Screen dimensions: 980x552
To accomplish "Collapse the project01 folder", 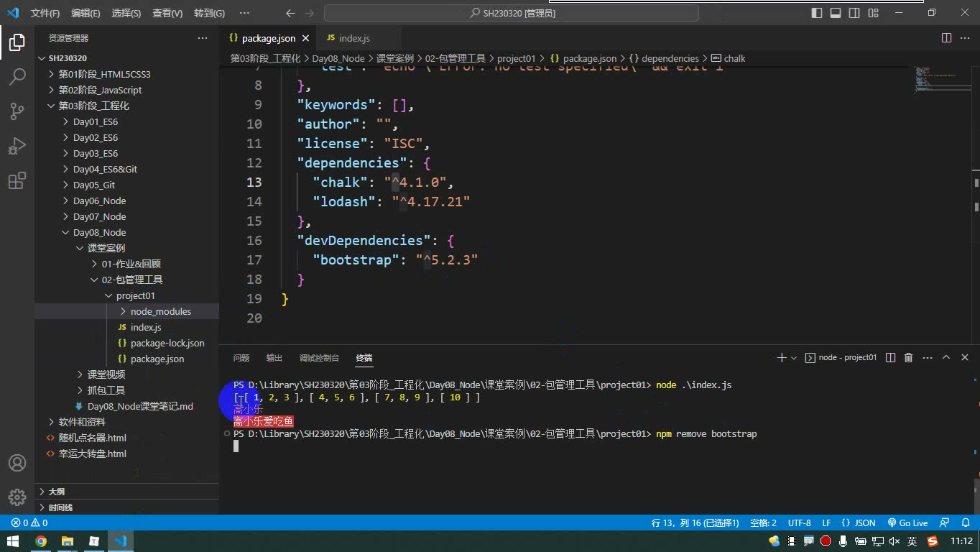I will (x=126, y=295).
